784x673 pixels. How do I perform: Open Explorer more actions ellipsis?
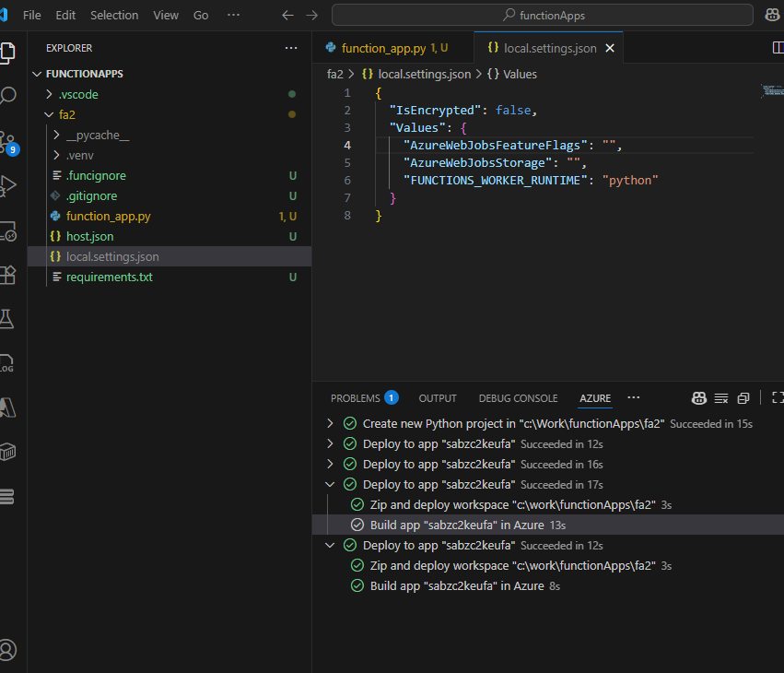[291, 48]
